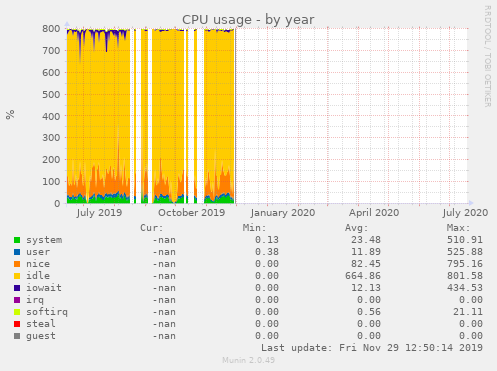Click the 'April 2020' axis label

pos(374,213)
